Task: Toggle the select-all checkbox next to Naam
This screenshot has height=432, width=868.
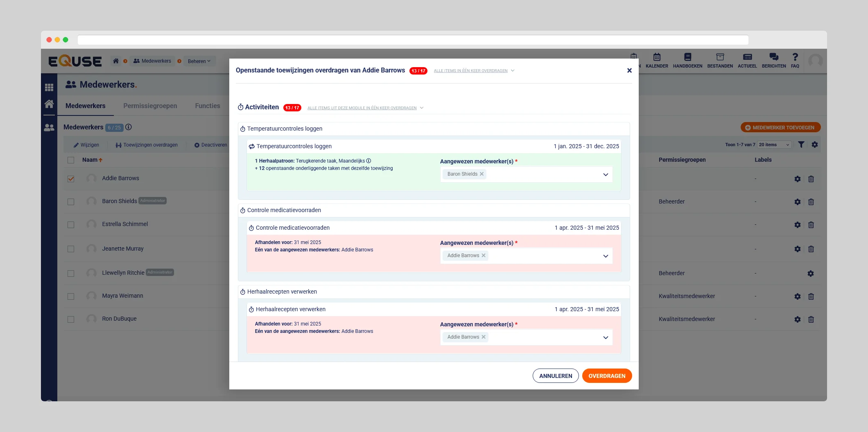Action: click(x=71, y=160)
